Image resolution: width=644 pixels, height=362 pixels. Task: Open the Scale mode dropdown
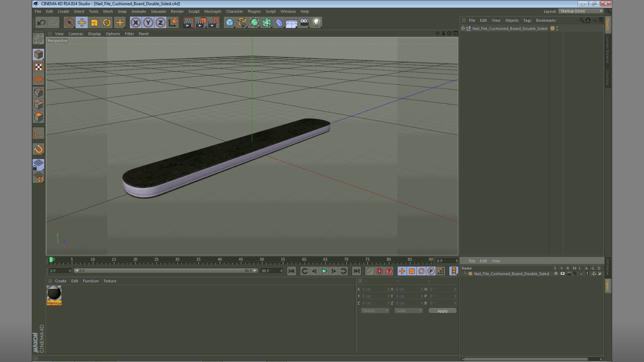click(x=409, y=311)
